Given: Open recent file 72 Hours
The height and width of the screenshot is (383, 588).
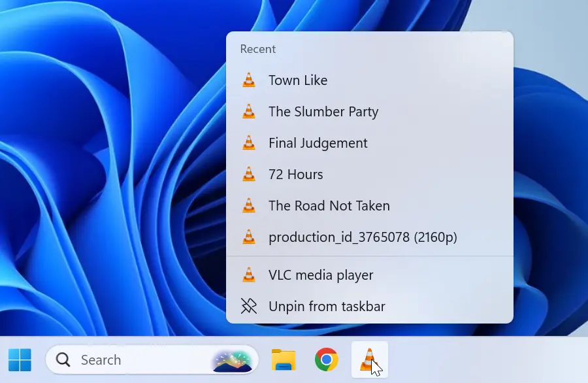Looking at the screenshot, I should coord(370,175).
